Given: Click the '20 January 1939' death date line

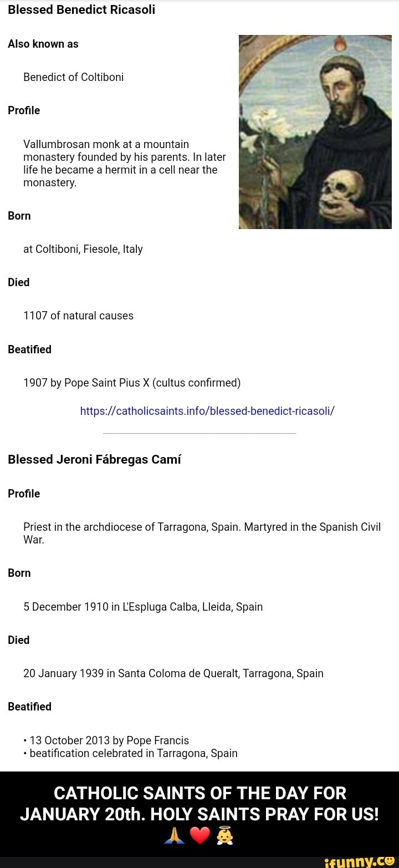Looking at the screenshot, I should pyautogui.click(x=173, y=673).
